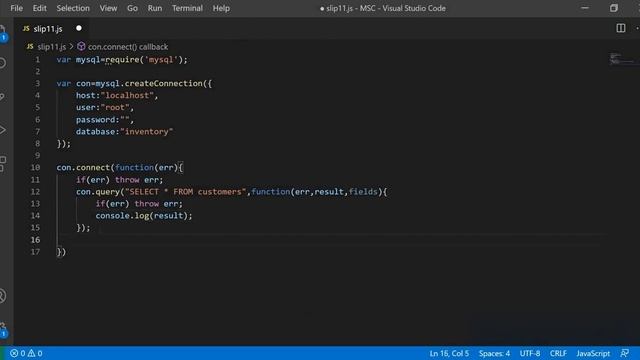
Task: Open the Extensions view icon
Action: [x=2, y=164]
